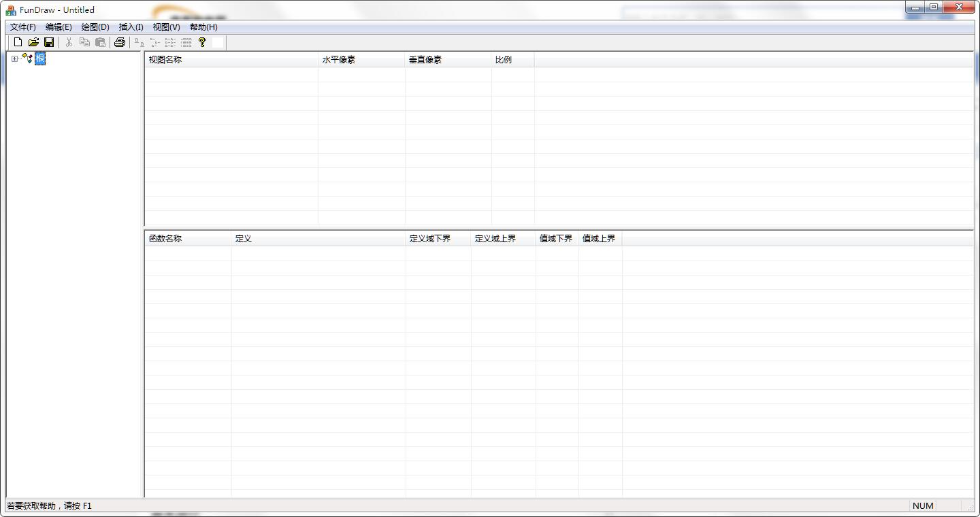Open the 文件(F) menu
Viewport: 980px width, 517px height.
tap(22, 27)
